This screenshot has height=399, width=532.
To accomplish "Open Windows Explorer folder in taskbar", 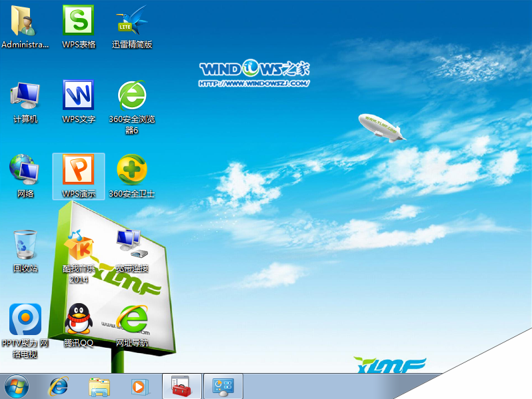I will [x=100, y=386].
